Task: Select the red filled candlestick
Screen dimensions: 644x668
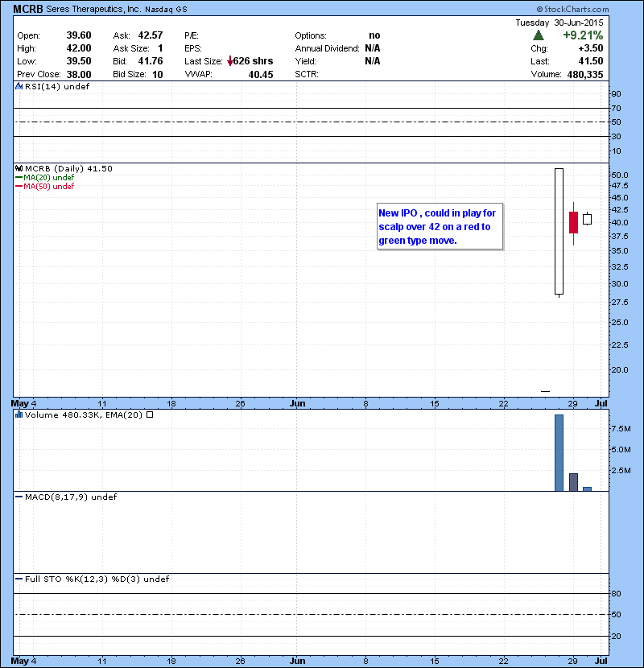Action: 574,222
